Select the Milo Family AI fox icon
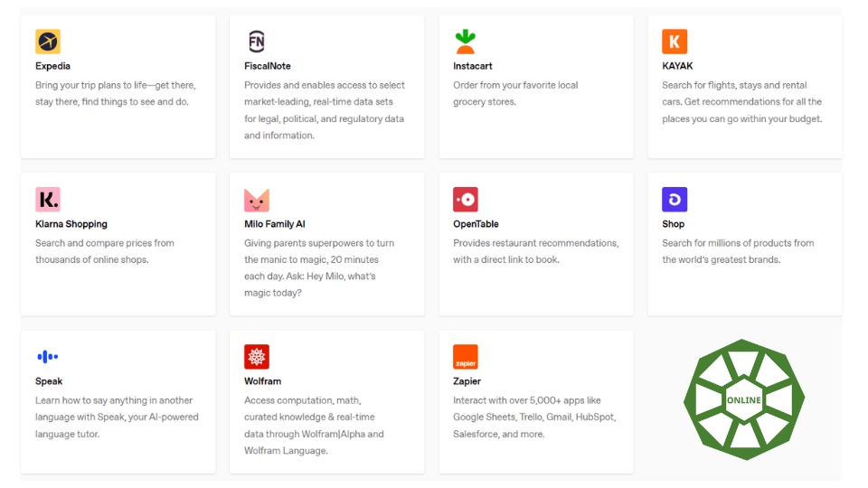This screenshot has width=868, height=488. click(x=256, y=201)
